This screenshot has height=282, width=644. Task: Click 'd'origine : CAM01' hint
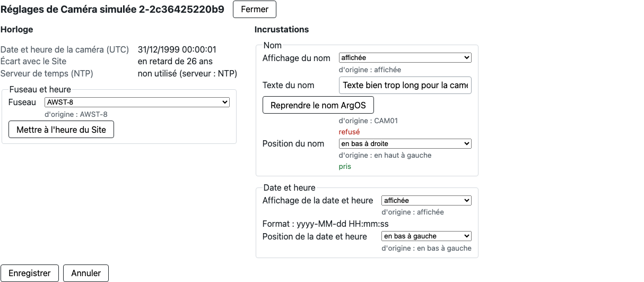click(368, 121)
